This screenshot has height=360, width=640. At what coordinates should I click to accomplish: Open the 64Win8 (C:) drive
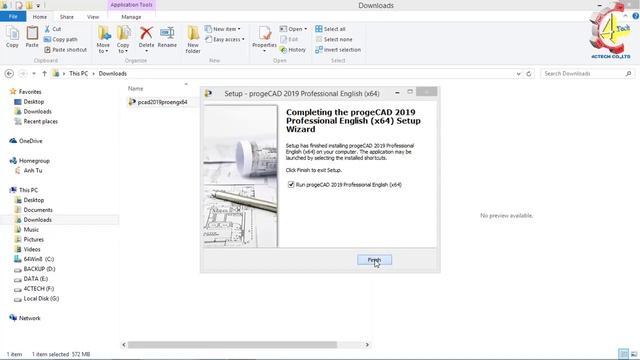pyautogui.click(x=38, y=259)
